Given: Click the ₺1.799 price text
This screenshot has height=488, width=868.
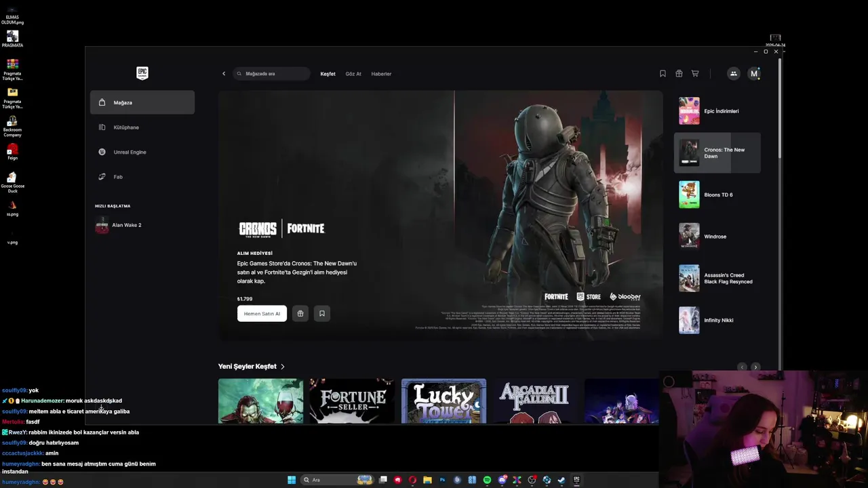Looking at the screenshot, I should point(245,299).
